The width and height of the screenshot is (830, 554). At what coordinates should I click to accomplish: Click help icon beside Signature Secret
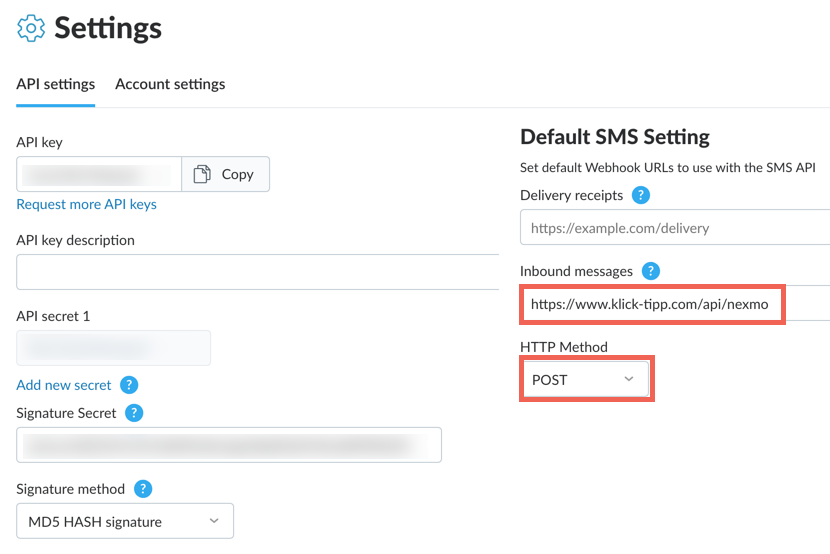(134, 413)
